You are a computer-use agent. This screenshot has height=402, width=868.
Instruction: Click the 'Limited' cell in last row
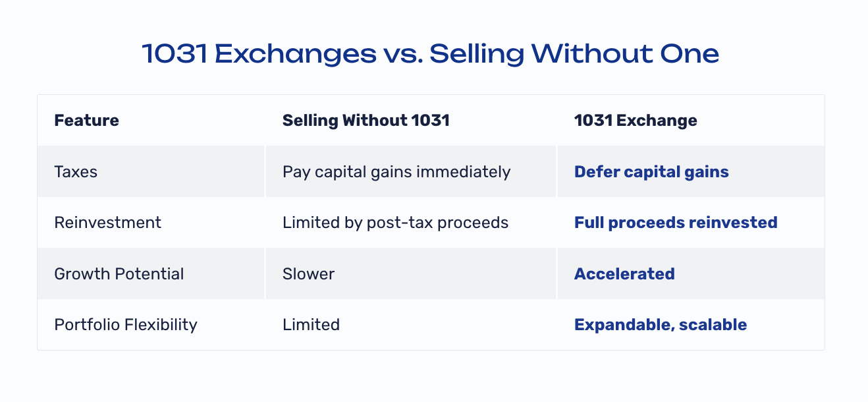pos(311,325)
